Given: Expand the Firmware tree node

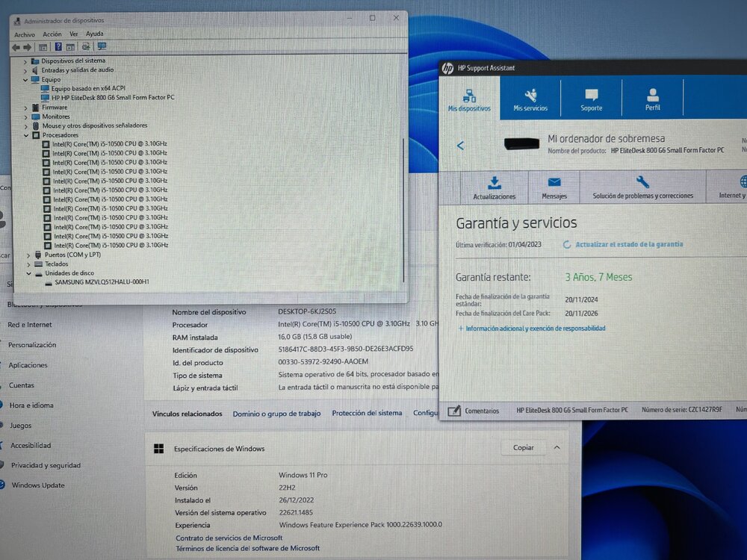Looking at the screenshot, I should coord(25,108).
